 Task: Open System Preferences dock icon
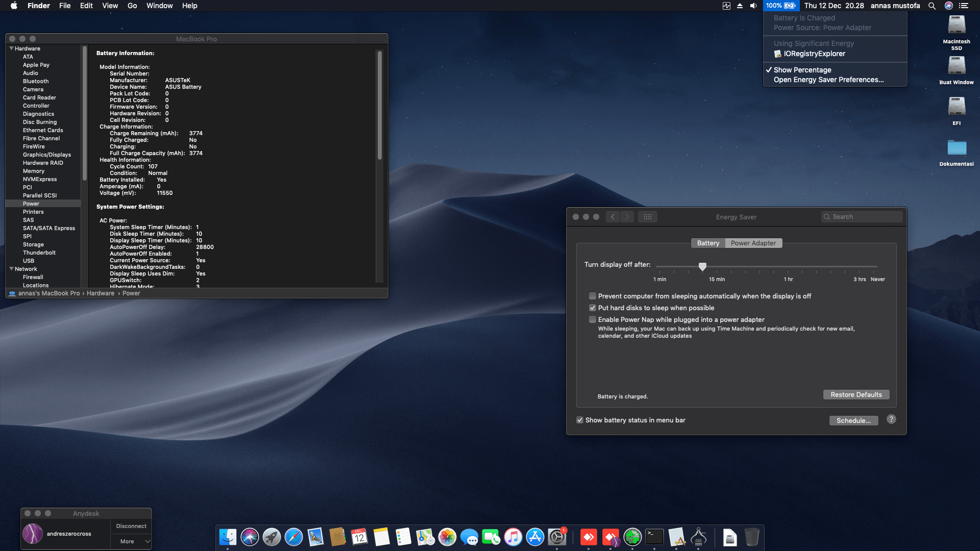[x=557, y=537]
